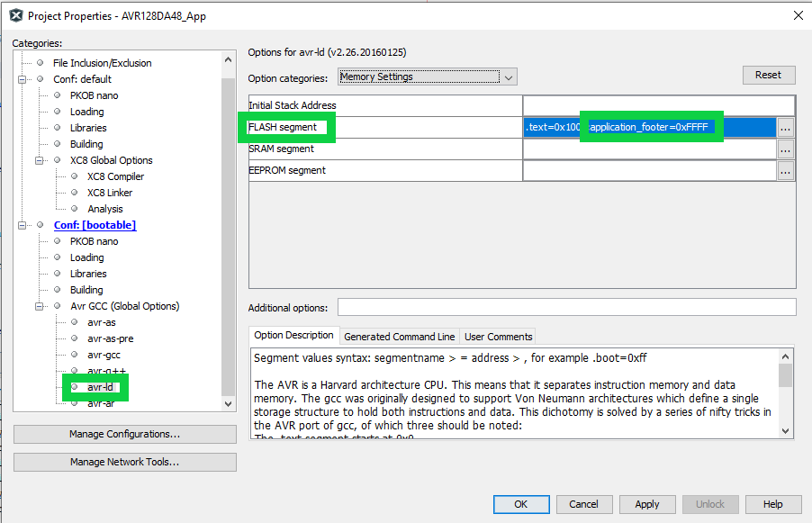812x523 pixels.
Task: Click the Initial Stack Address value field
Action: tap(657, 105)
